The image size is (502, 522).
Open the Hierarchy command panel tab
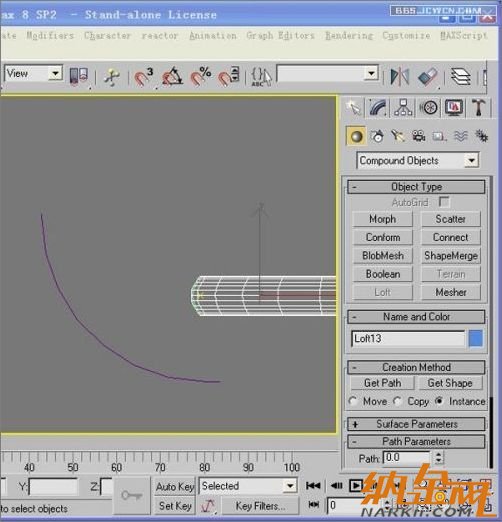click(403, 108)
